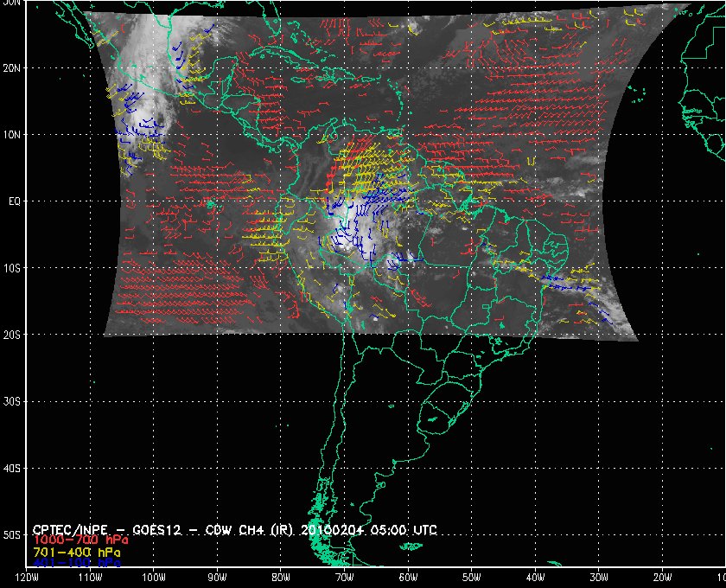The image size is (726, 588).
Task: Click the 05:00 UTC timestamp
Action: pos(403,529)
